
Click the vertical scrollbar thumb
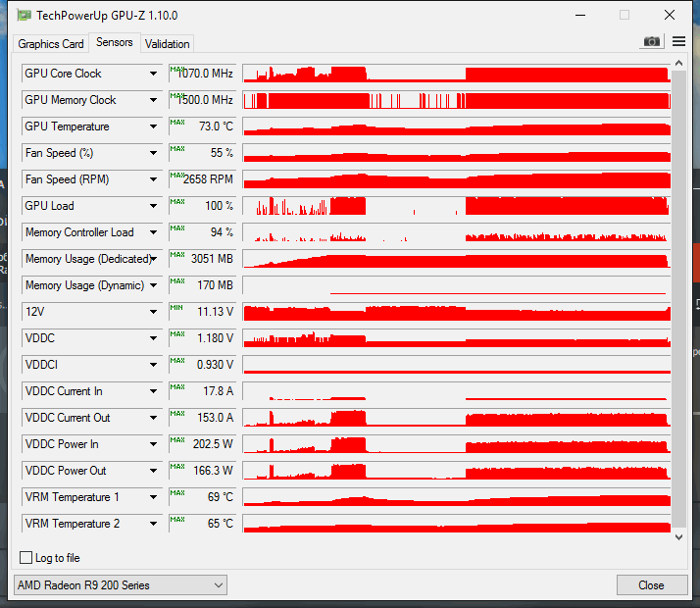(678, 299)
